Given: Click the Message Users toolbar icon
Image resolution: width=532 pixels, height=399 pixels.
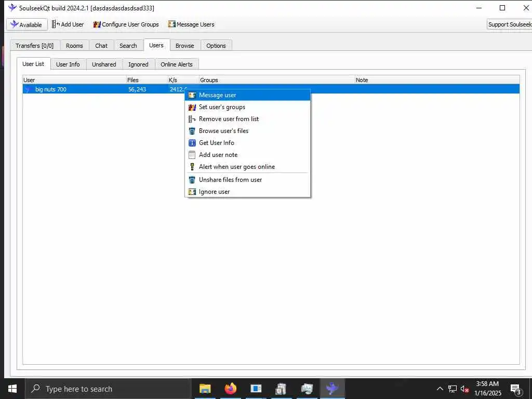Looking at the screenshot, I should [x=171, y=24].
